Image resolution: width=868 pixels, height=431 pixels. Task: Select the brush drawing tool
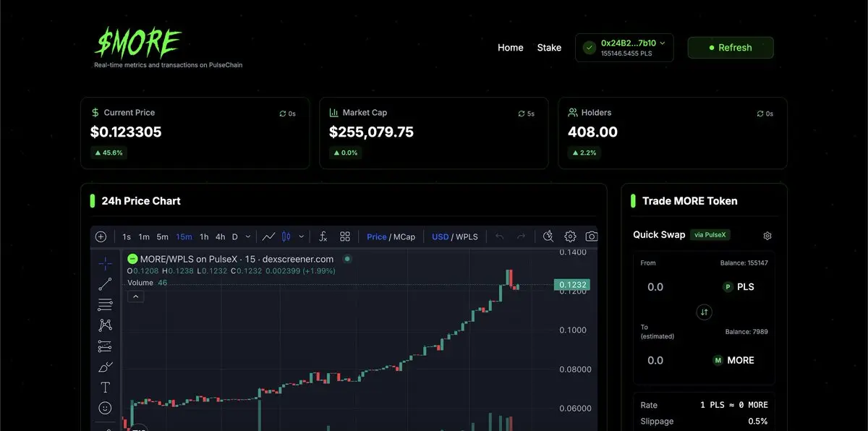(x=105, y=367)
